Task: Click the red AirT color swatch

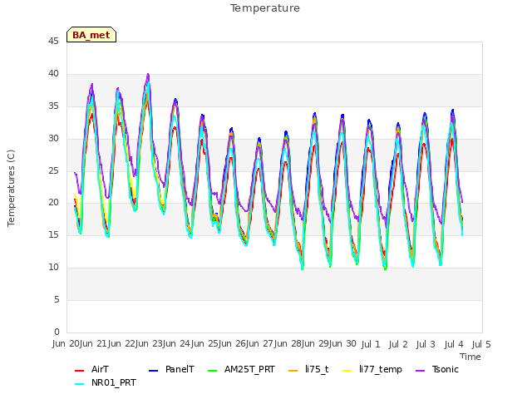Action: tap(79, 371)
